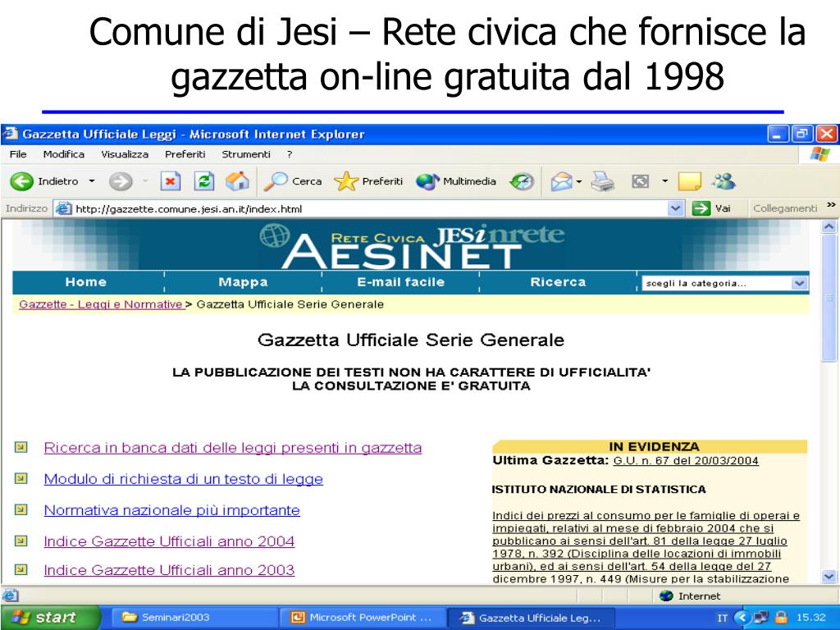Open the Preferiti star favorites panel
840x630 pixels.
(368, 181)
